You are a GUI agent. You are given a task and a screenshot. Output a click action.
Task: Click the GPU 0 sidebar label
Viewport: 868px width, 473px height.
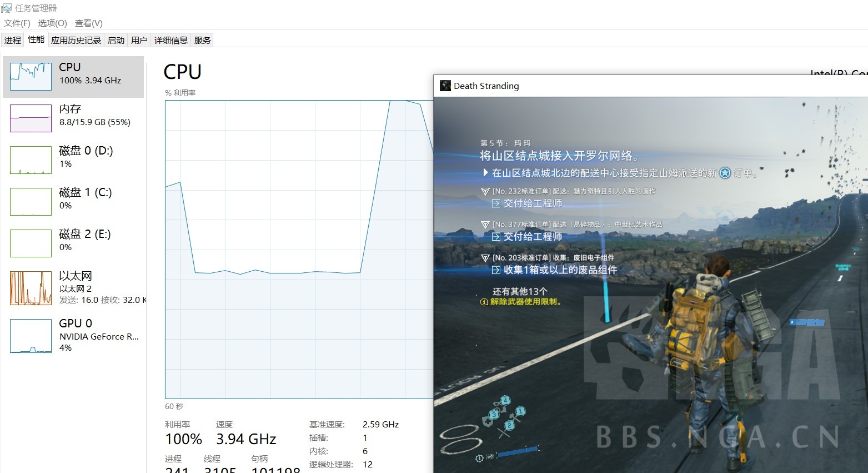(x=76, y=323)
